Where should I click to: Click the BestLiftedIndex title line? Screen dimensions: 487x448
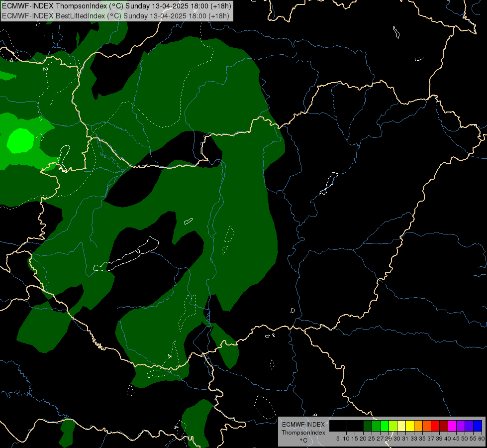click(x=116, y=16)
